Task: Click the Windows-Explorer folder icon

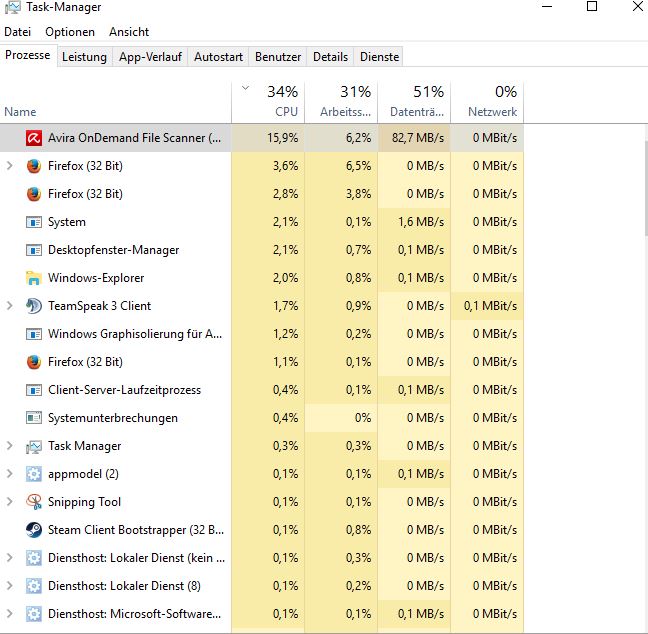Action: click(x=33, y=278)
